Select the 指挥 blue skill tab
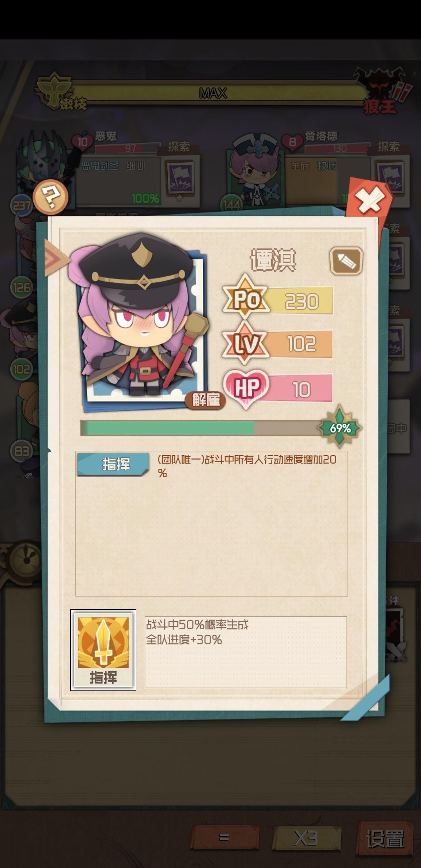The image size is (421, 868). [x=113, y=464]
